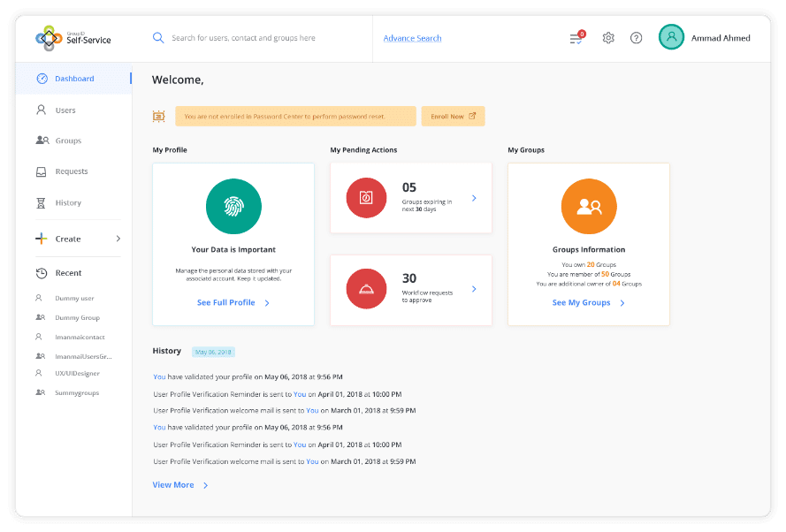Click the green fingerprint profile icon
This screenshot has height=532, width=786.
(233, 208)
